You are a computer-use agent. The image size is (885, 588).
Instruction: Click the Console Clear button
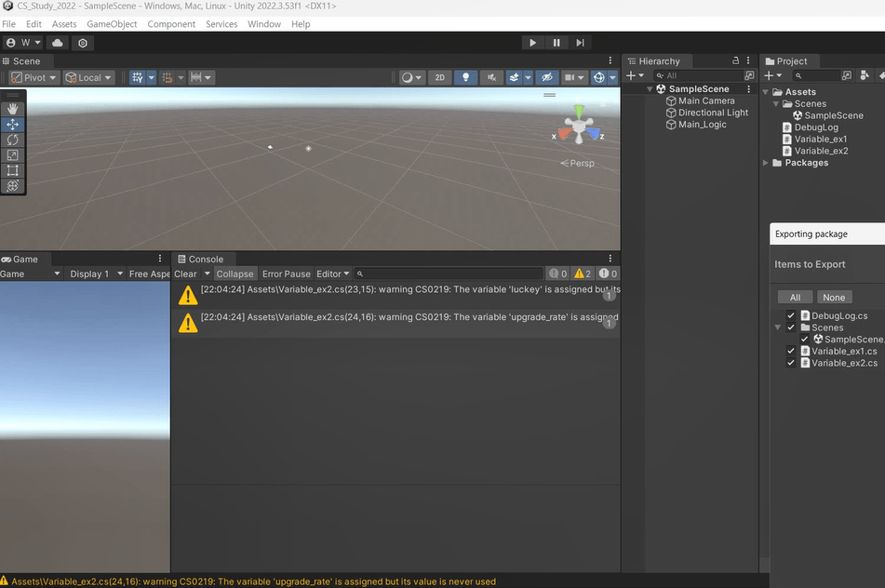185,274
